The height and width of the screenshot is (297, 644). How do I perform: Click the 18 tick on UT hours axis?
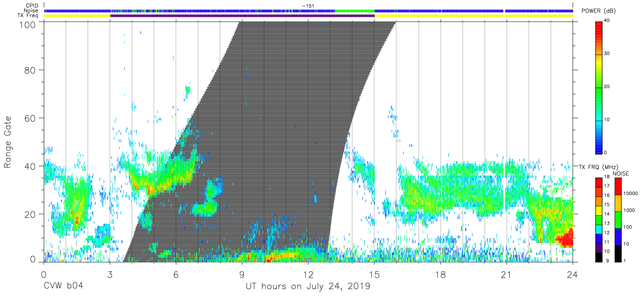tap(441, 274)
